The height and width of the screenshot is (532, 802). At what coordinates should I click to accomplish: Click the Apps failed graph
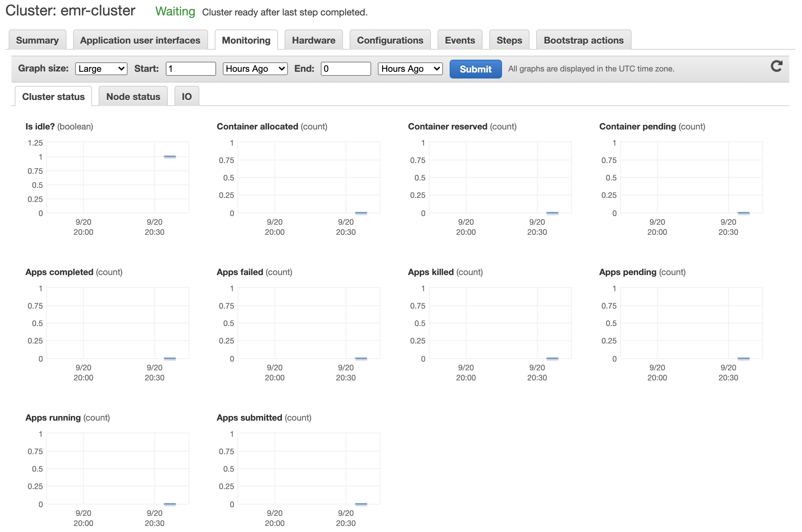coord(308,323)
